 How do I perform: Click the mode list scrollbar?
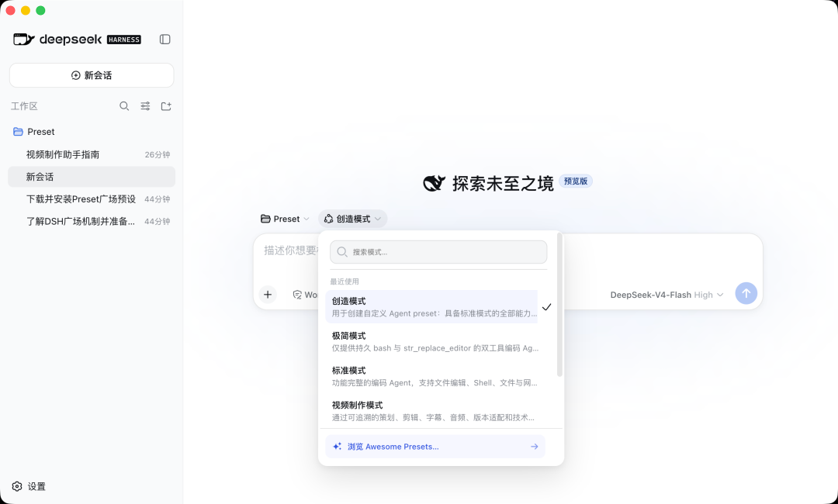pos(559,305)
